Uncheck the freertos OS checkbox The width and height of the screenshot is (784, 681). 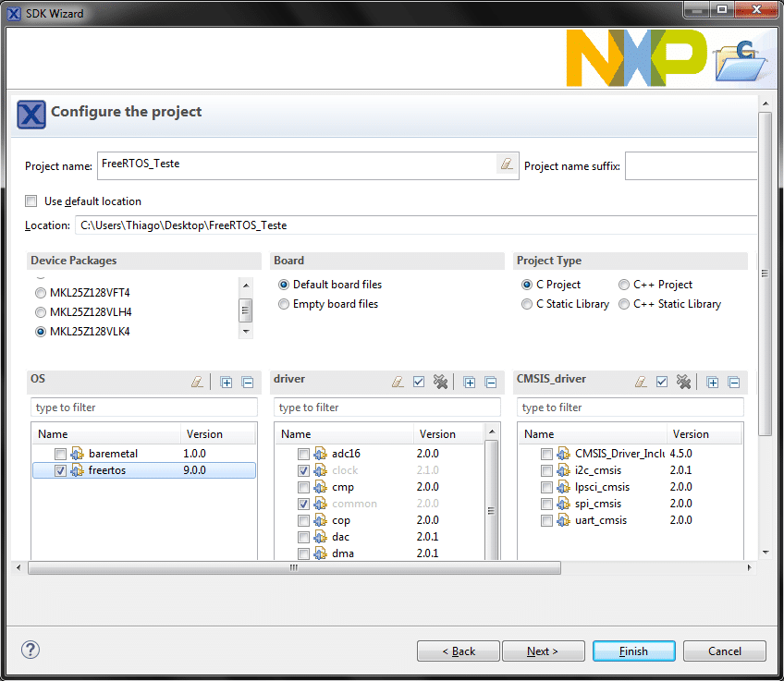[x=60, y=470]
